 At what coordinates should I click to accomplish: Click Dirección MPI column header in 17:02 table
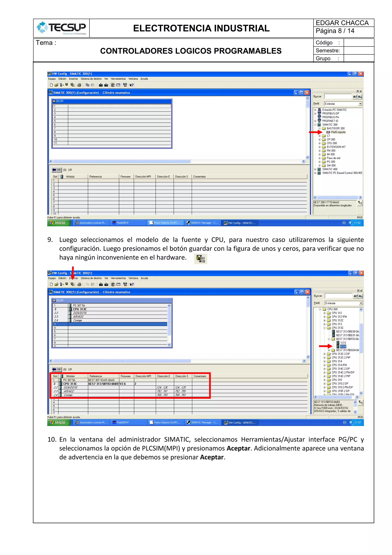[x=145, y=177]
